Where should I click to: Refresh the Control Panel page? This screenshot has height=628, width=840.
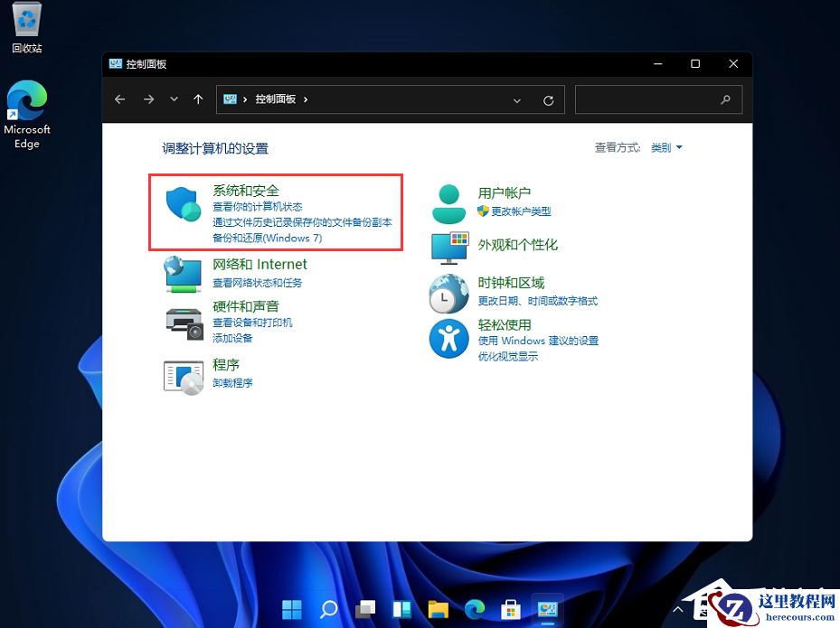click(x=548, y=99)
